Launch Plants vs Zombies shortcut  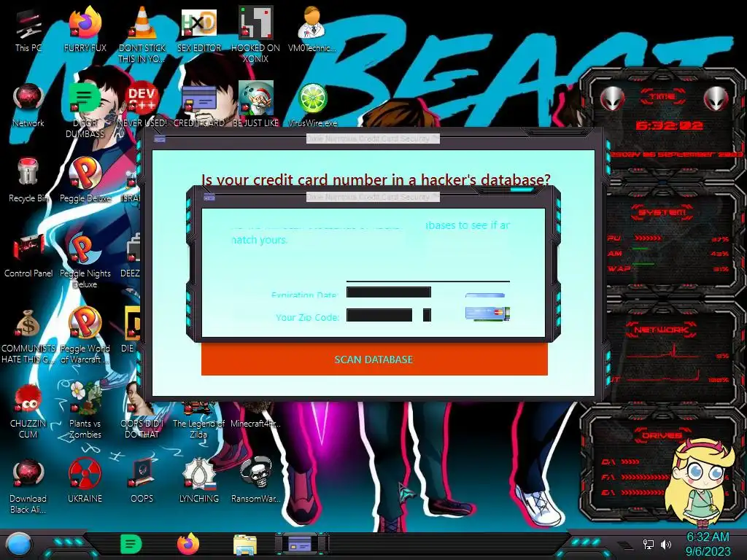[x=85, y=411]
